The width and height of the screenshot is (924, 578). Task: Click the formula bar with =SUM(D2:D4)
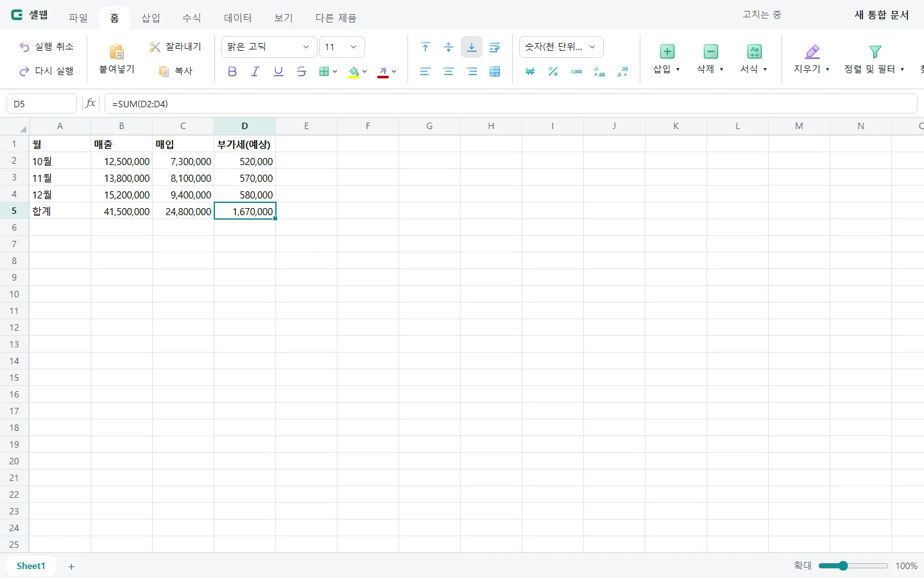[511, 103]
